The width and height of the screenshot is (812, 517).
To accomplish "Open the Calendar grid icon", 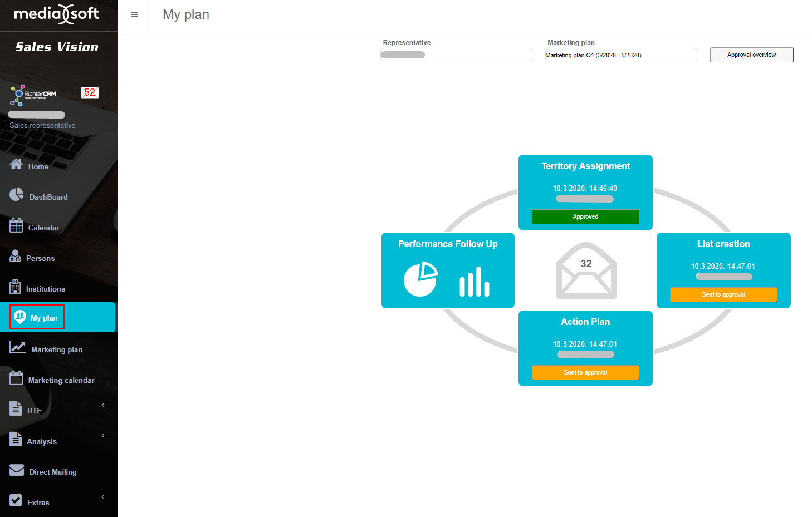I will (x=16, y=226).
